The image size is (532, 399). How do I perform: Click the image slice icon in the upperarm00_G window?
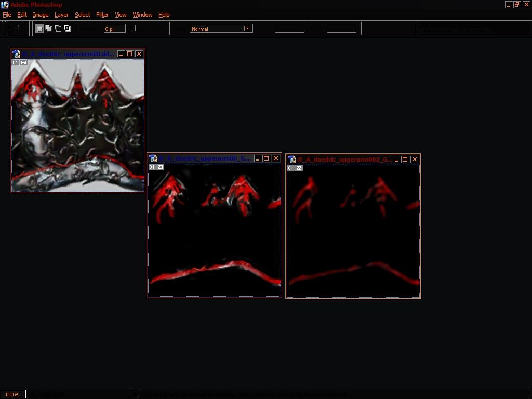(161, 167)
